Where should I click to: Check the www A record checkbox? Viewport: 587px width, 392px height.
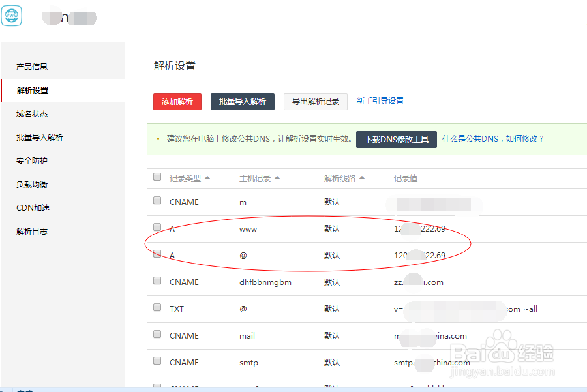(x=157, y=228)
